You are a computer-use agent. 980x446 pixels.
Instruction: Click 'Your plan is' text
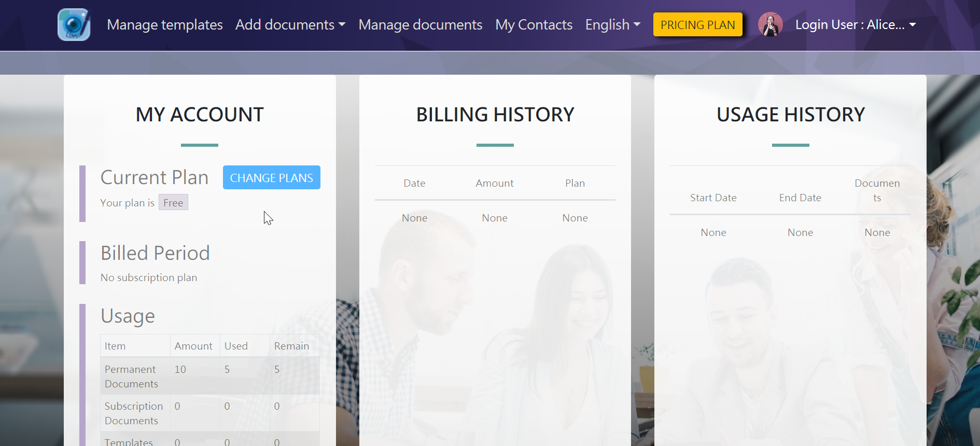click(128, 203)
